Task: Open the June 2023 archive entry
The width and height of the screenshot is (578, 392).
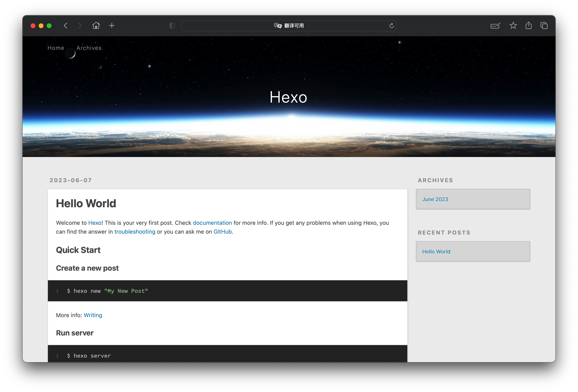Action: click(435, 199)
